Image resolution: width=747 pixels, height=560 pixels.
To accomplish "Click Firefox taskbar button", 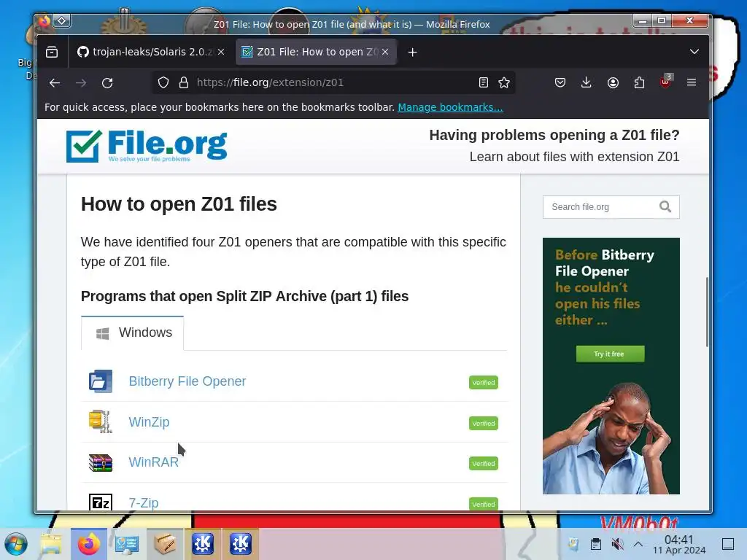I will click(89, 544).
